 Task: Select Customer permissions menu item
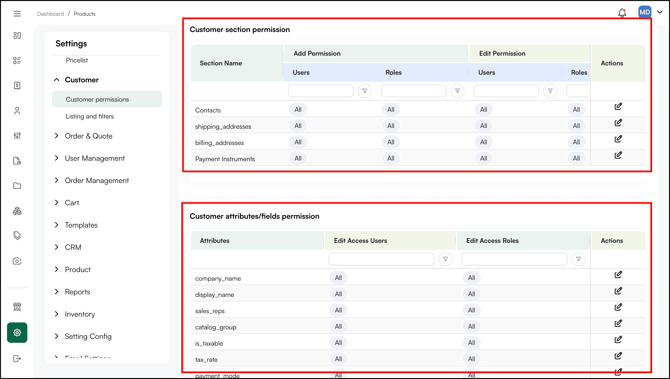click(107, 99)
